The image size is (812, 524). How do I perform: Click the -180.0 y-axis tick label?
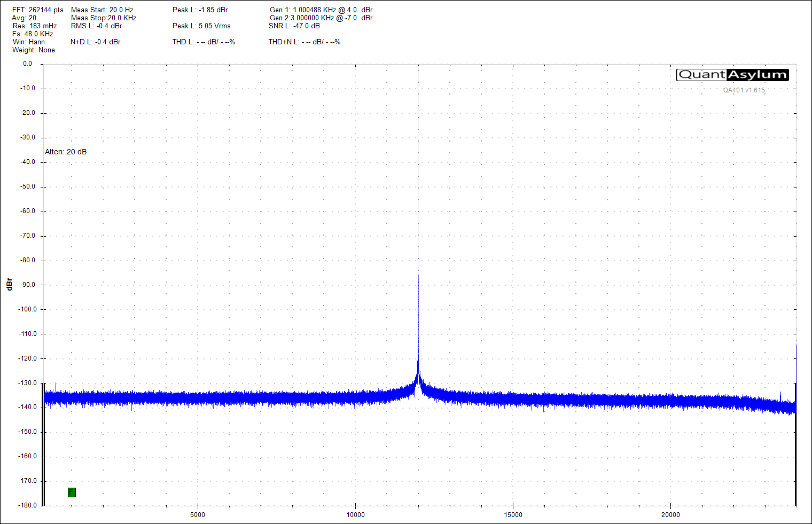27,505
